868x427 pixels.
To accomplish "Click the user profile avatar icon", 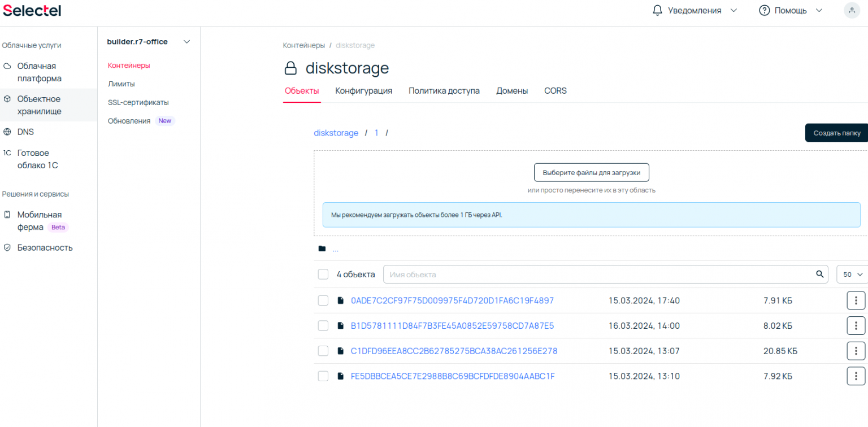I will coord(852,10).
